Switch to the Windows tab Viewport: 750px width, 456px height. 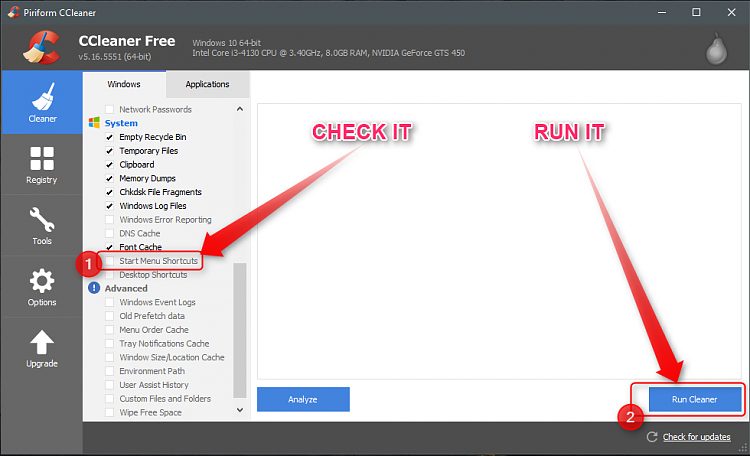(x=124, y=84)
